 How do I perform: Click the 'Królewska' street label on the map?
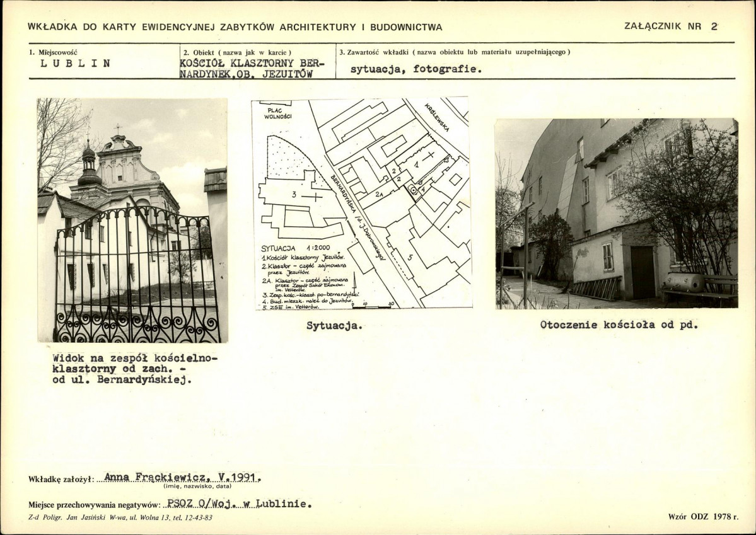(436, 118)
